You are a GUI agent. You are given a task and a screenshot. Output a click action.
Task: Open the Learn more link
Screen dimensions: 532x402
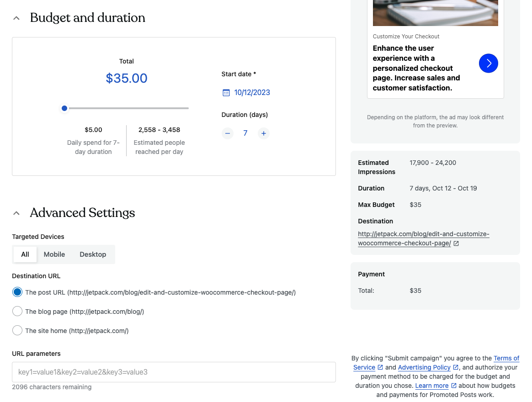(431, 386)
